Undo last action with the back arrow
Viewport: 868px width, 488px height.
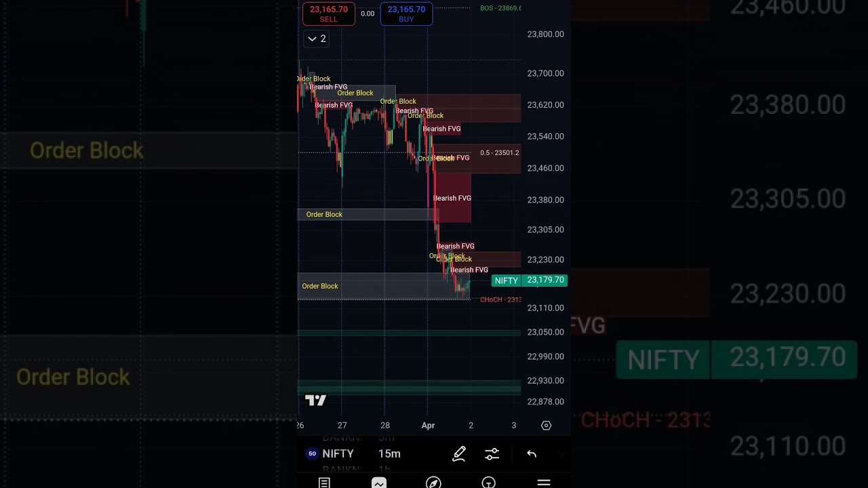tap(532, 453)
